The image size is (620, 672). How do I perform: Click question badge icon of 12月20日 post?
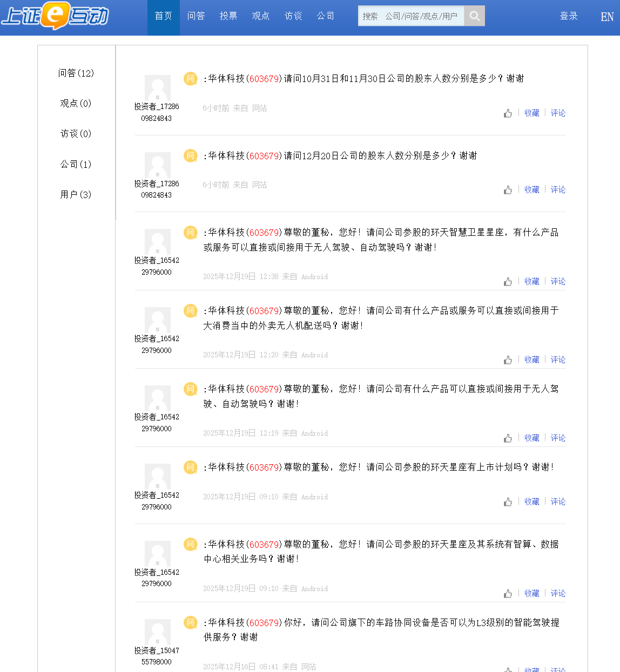tap(191, 156)
